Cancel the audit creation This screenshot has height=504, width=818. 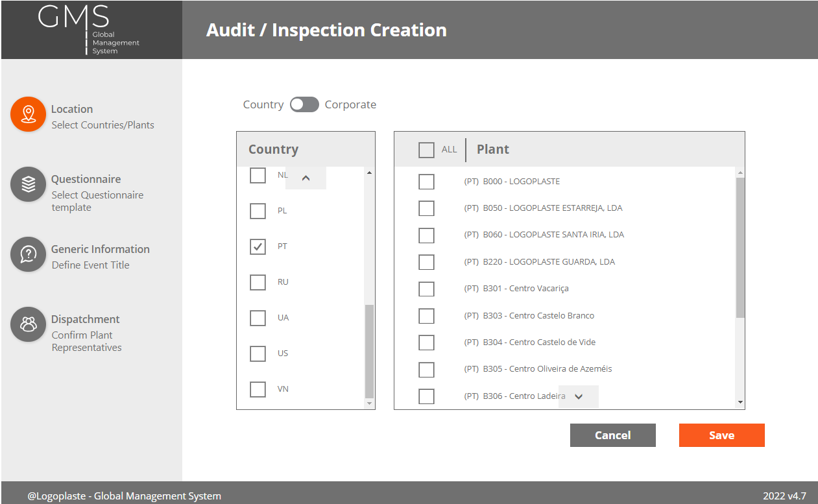[612, 435]
